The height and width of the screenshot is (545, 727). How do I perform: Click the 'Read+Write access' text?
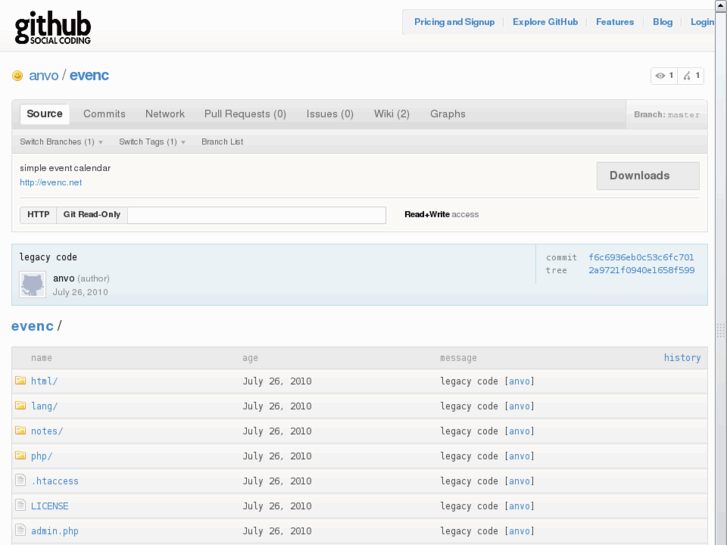441,215
